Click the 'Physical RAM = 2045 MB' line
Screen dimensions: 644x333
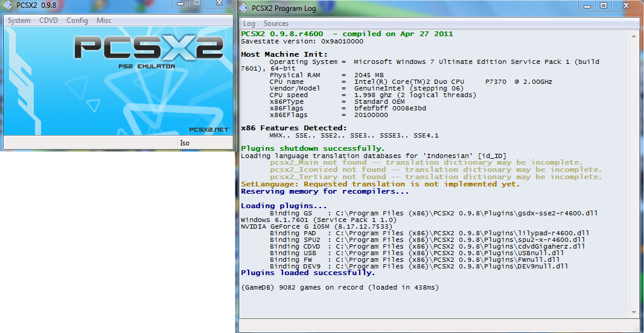pyautogui.click(x=327, y=75)
